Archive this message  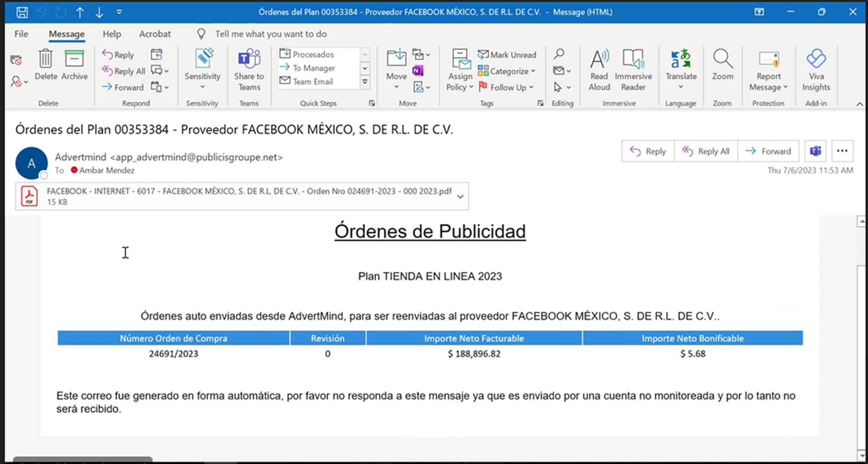(74, 65)
